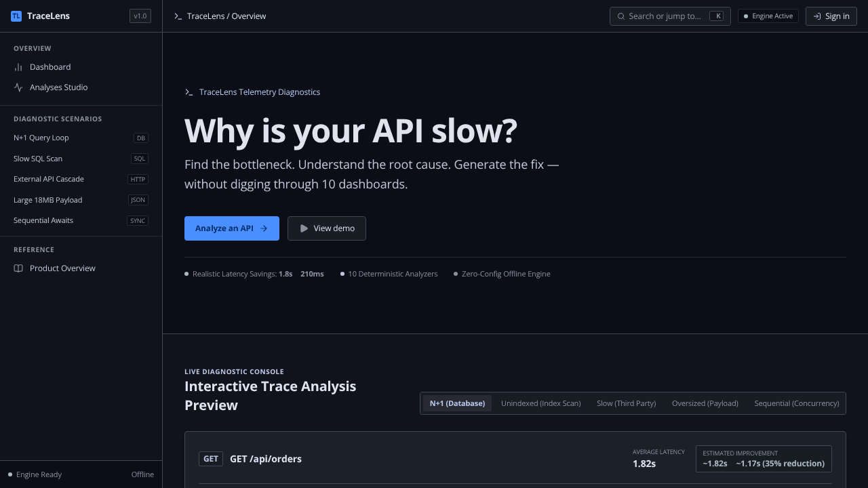Click the Interactive Trace Analysis Preview heading
Image resolution: width=868 pixels, height=488 pixels.
(270, 396)
